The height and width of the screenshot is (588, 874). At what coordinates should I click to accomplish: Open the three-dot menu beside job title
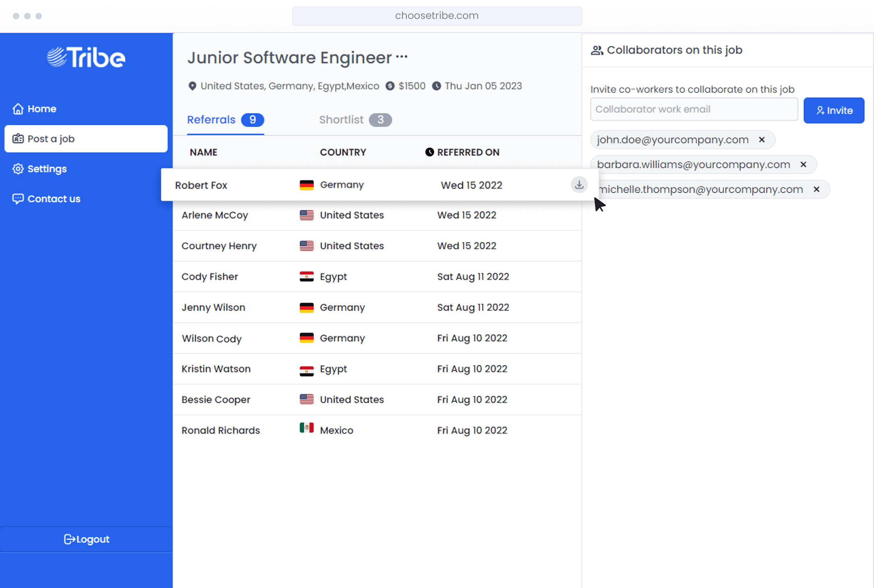pyautogui.click(x=402, y=57)
